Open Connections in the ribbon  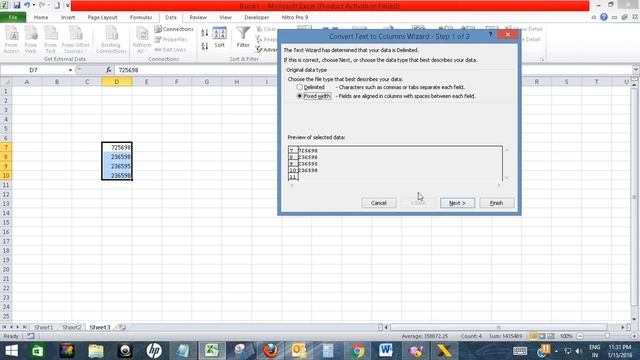coord(174,29)
